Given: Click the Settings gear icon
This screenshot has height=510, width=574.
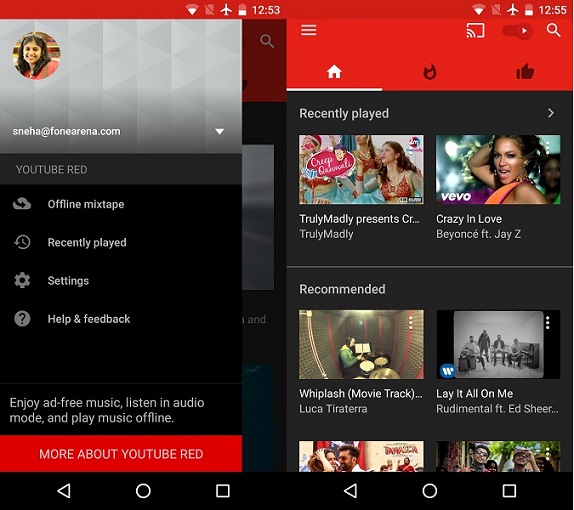Looking at the screenshot, I should 22,280.
